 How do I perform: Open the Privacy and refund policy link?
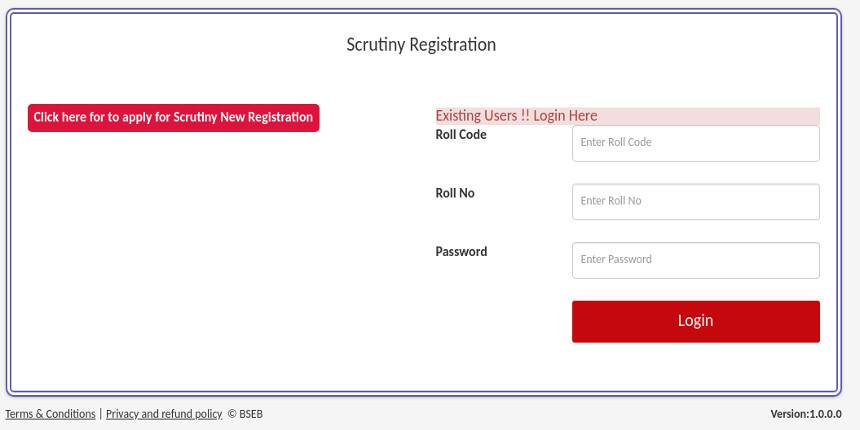[x=164, y=414]
